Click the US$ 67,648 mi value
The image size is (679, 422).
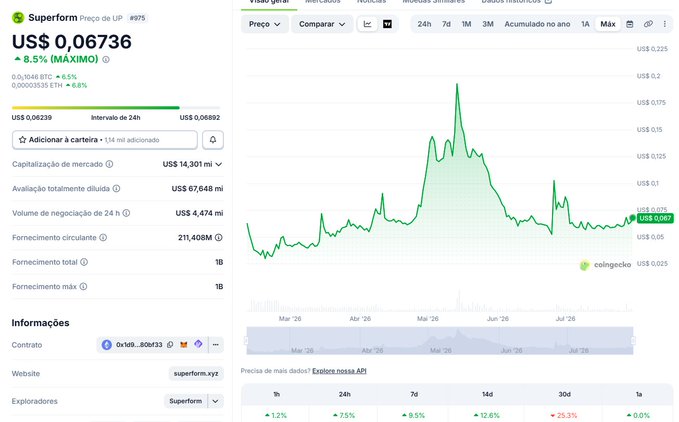click(197, 188)
